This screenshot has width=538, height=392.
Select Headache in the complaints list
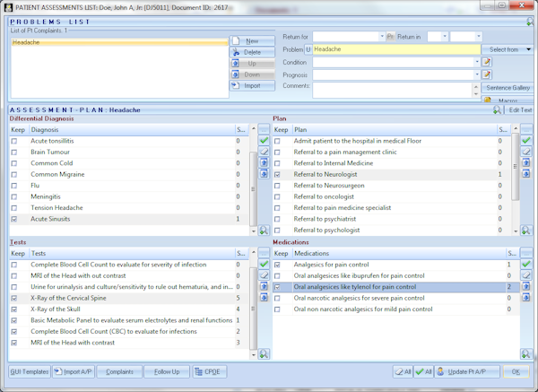tap(119, 42)
